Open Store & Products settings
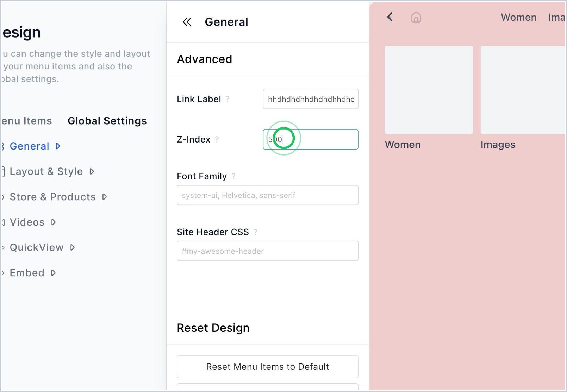Image resolution: width=567 pixels, height=392 pixels. (52, 197)
